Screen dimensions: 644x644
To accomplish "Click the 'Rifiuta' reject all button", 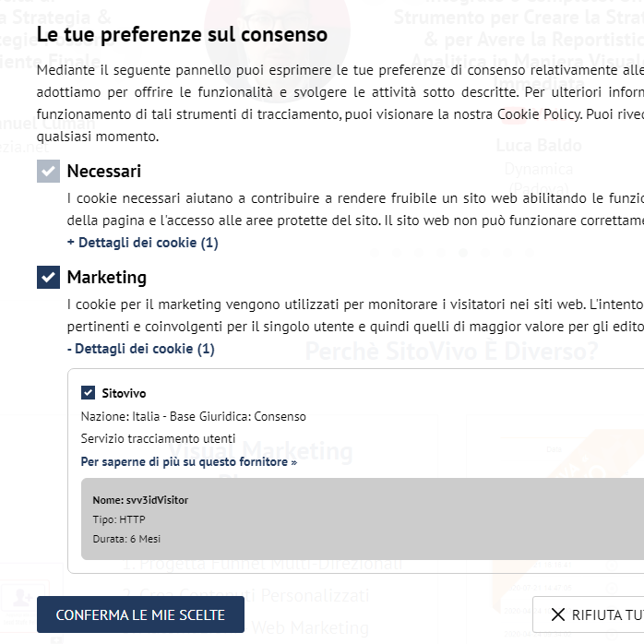I will coord(589,614).
